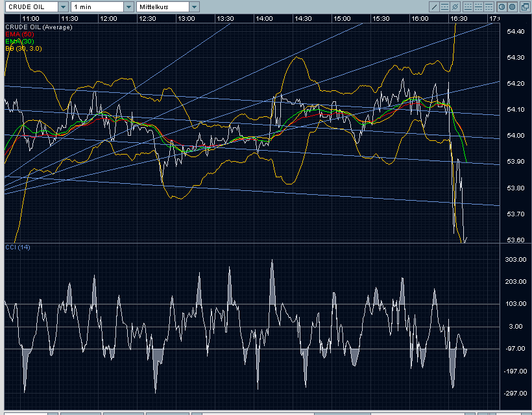Click the EMA (50) indicator label
Image resolution: width=532 pixels, height=415 pixels.
[19, 34]
